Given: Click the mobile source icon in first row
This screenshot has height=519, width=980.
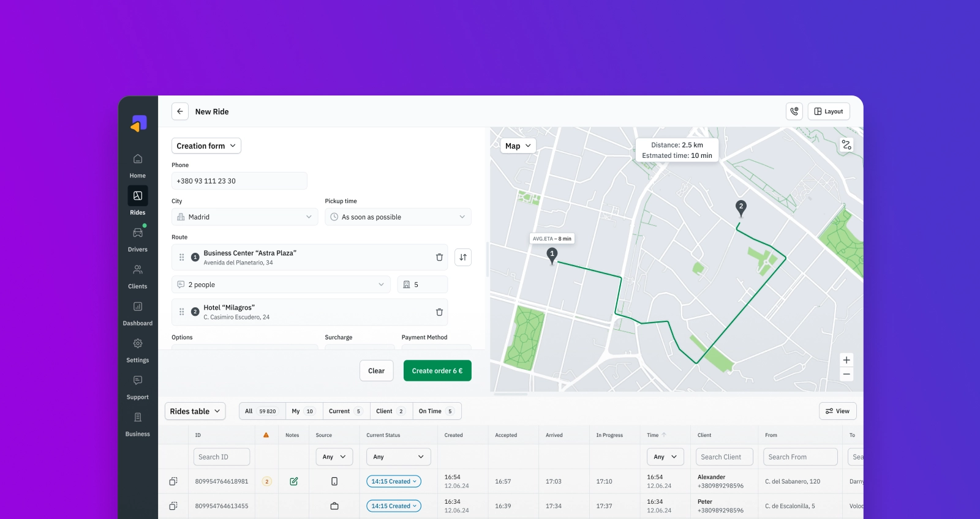Looking at the screenshot, I should tap(334, 482).
